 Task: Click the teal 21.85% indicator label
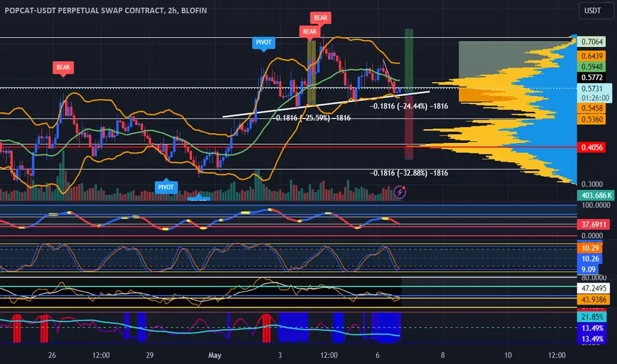592,317
